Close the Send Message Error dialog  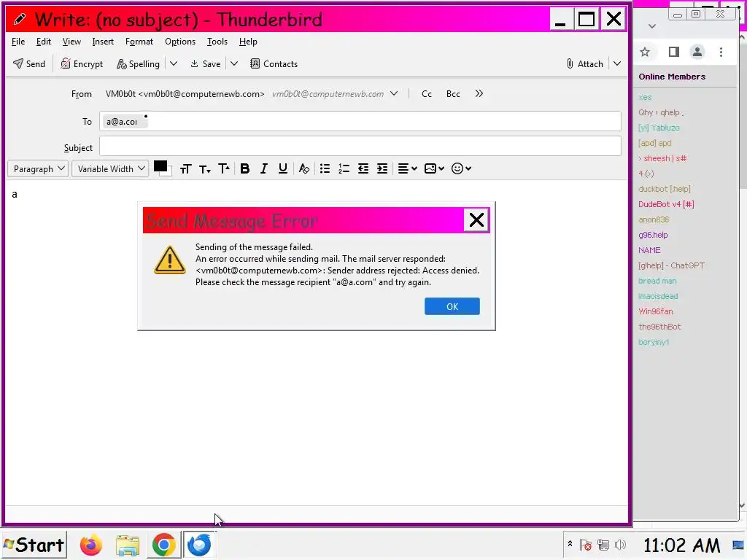pos(476,220)
